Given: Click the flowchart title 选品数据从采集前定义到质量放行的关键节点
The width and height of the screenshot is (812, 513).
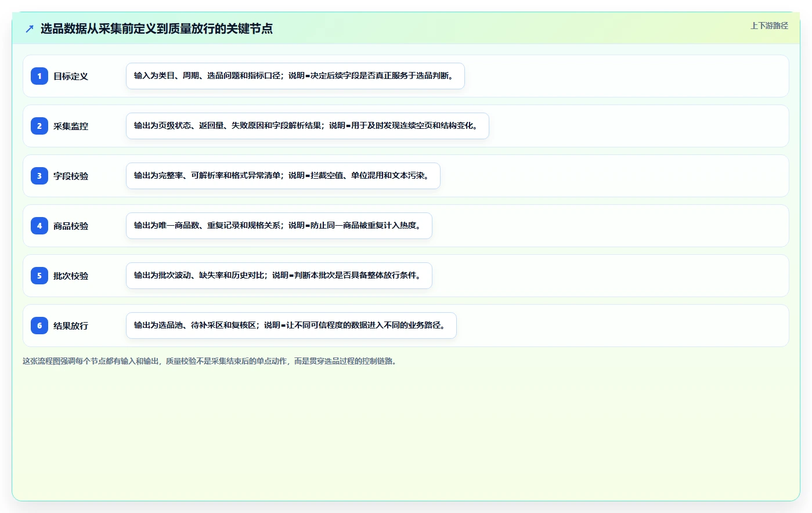Looking at the screenshot, I should pos(157,28).
